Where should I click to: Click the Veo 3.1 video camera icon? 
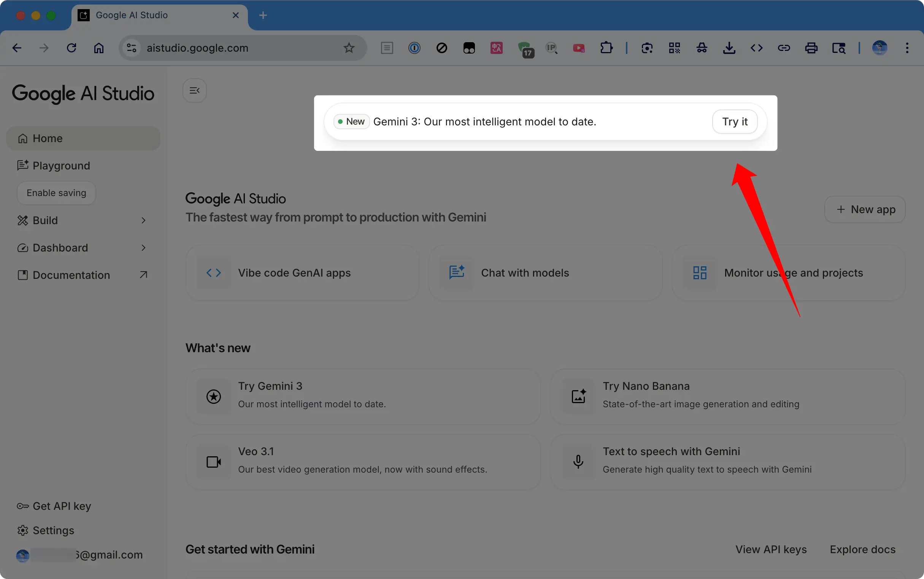pos(214,462)
